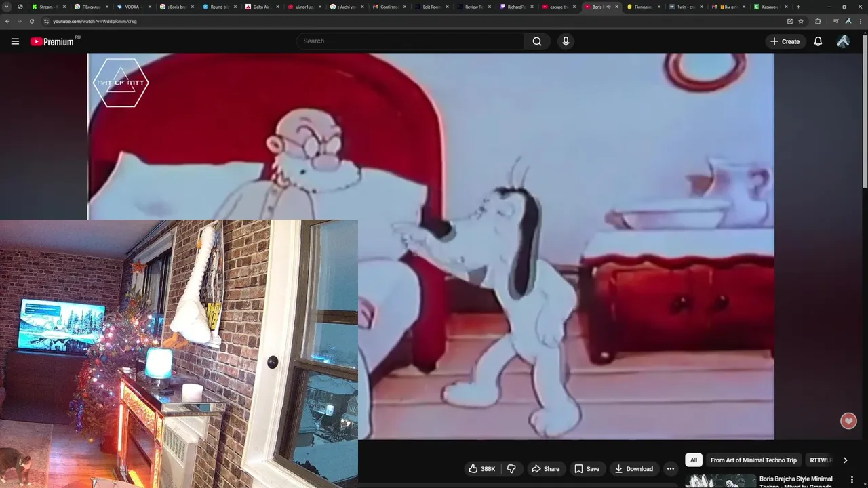Navigate forward in the browser
Viewport: 868px width, 488px height.
point(20,21)
